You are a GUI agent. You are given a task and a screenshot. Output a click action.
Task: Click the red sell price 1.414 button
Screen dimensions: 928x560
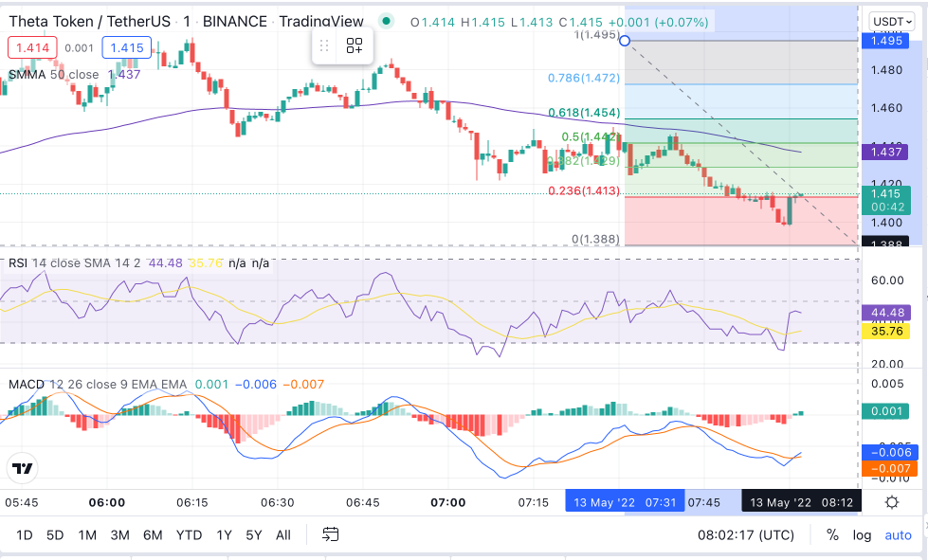click(32, 48)
